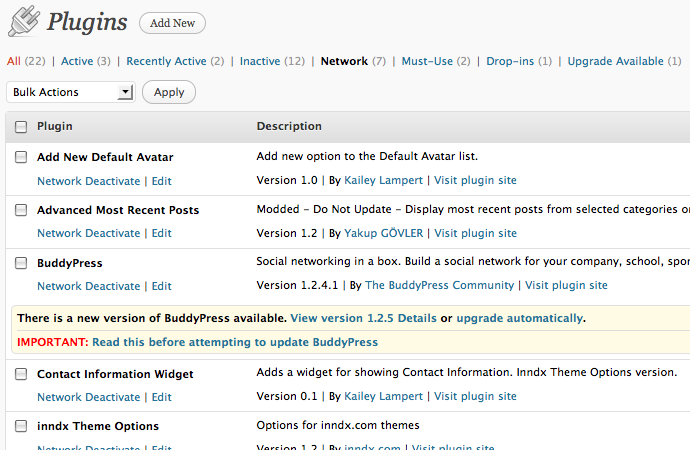This screenshot has width=690, height=450.
Task: Select the Network plugins filter
Action: 344,61
